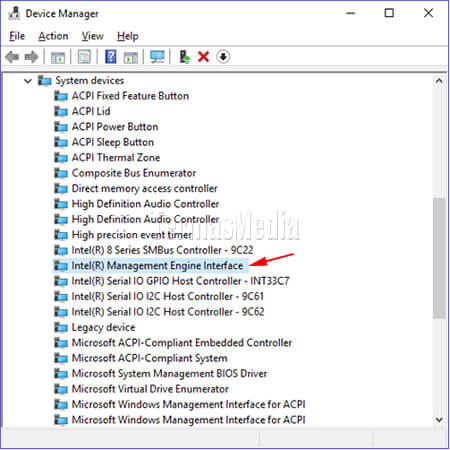The height and width of the screenshot is (450, 450).
Task: Select Microsoft Virtual Drive Enumerator
Action: 150,389
